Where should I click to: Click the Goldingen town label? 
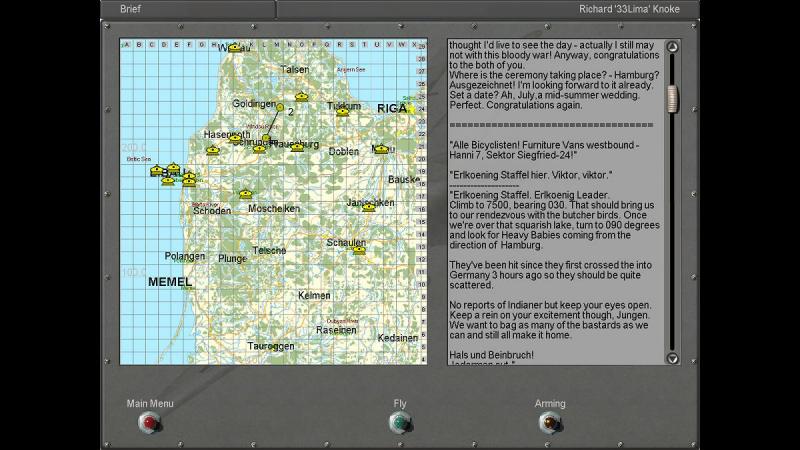[254, 104]
